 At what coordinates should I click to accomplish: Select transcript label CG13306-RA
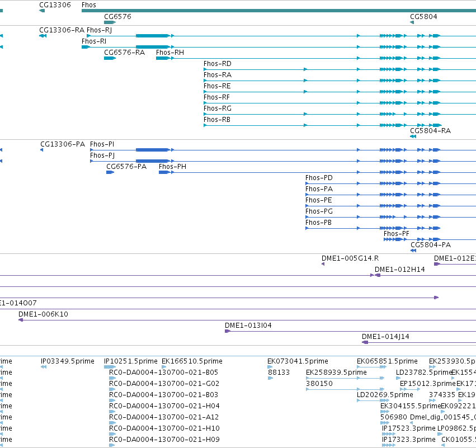(62, 30)
